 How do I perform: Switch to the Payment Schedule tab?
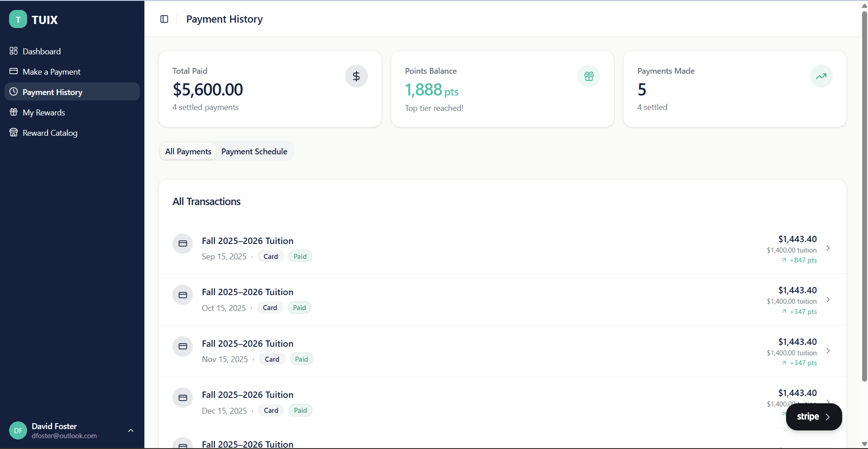coord(254,151)
